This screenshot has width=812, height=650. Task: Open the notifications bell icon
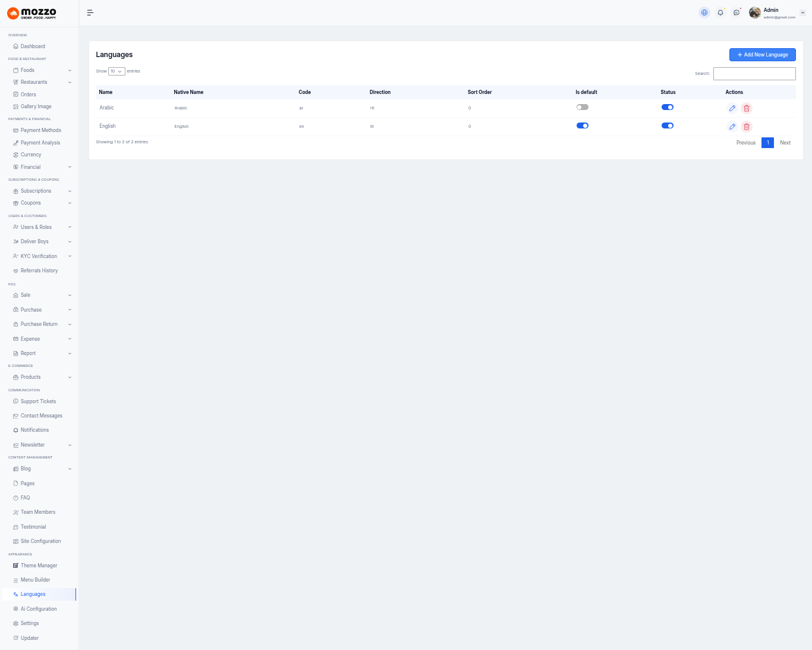point(720,12)
